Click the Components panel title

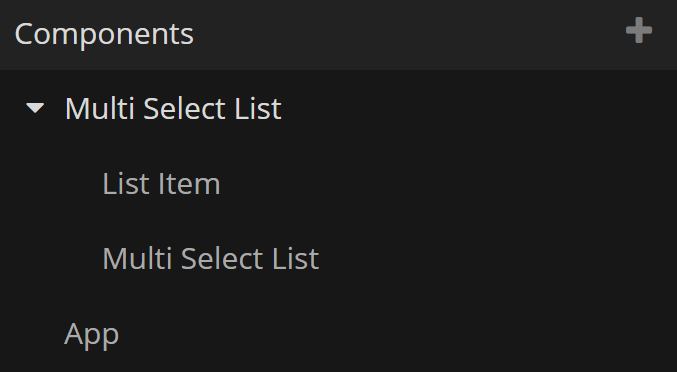point(104,34)
